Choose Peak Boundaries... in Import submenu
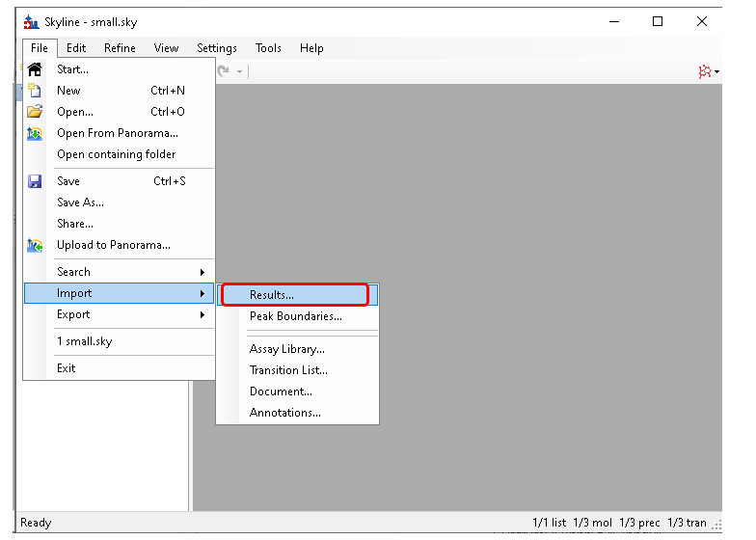 (295, 316)
